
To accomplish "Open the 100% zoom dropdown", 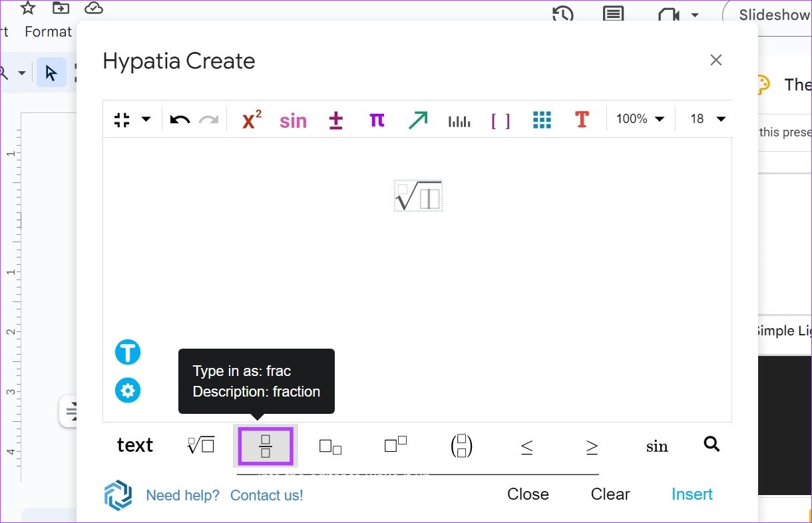I will pos(640,119).
